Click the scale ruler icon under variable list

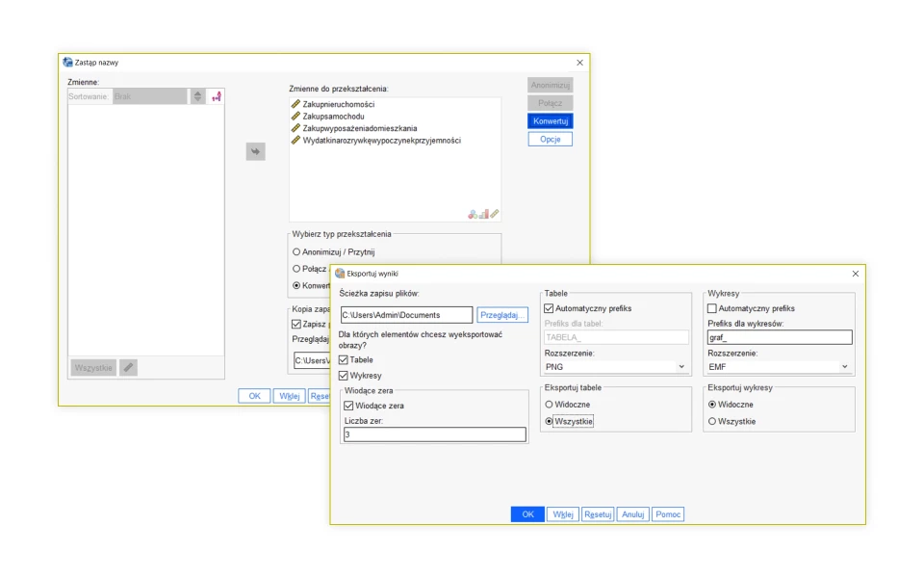[x=494, y=214]
